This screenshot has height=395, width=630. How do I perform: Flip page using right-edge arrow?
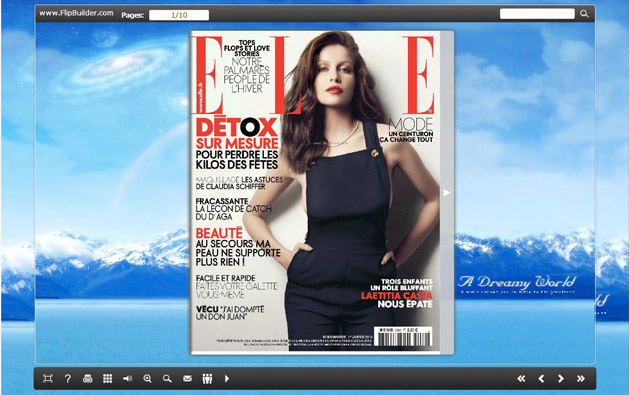tap(447, 193)
